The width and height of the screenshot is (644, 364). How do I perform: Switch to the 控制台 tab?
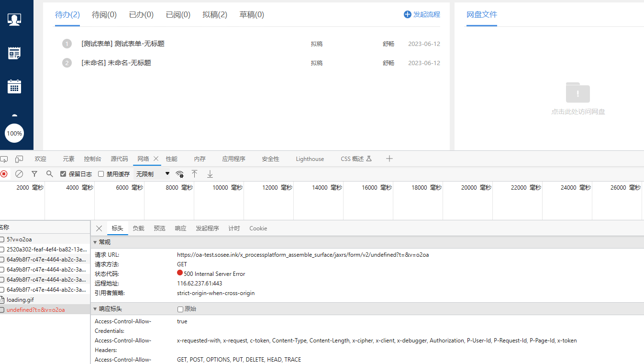[92, 159]
